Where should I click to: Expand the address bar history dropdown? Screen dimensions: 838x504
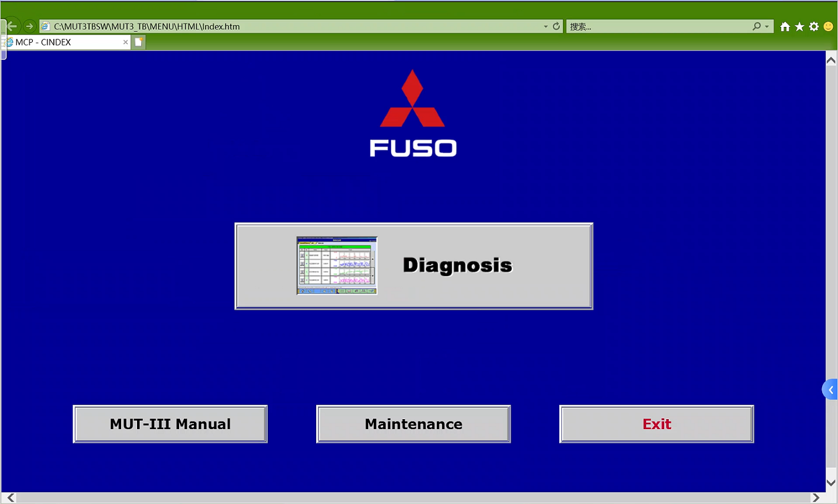546,26
